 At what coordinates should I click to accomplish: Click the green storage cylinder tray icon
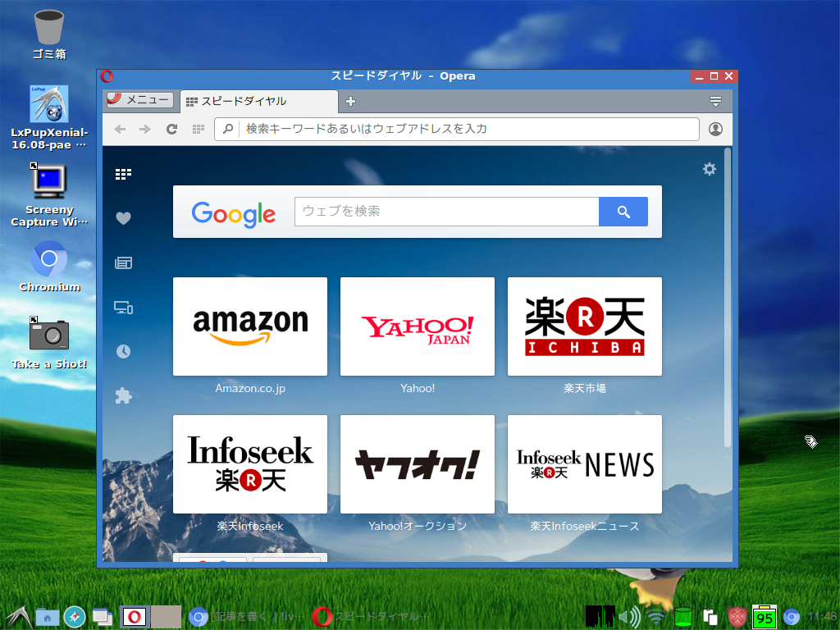[683, 617]
